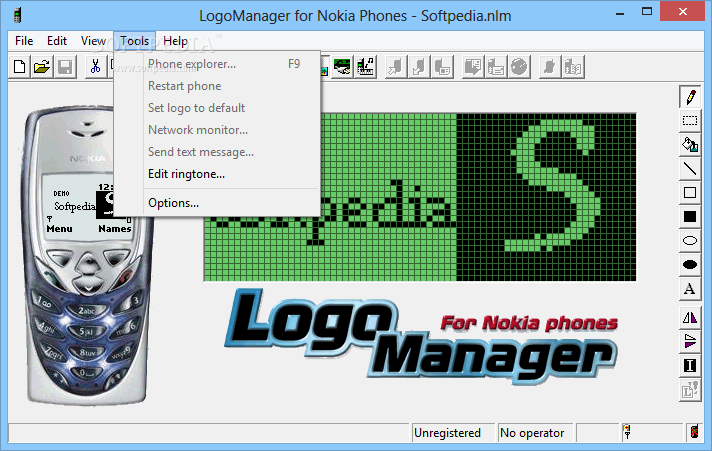This screenshot has height=451, width=712.
Task: Select the Text 'A' tool
Action: click(690, 289)
